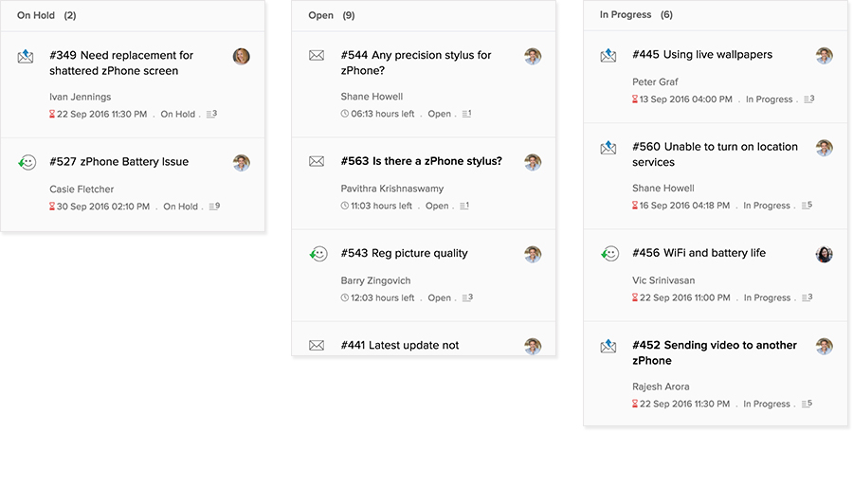Click smiley feedback icon on ticket #543
This screenshot has height=504, width=853.
[x=318, y=254]
